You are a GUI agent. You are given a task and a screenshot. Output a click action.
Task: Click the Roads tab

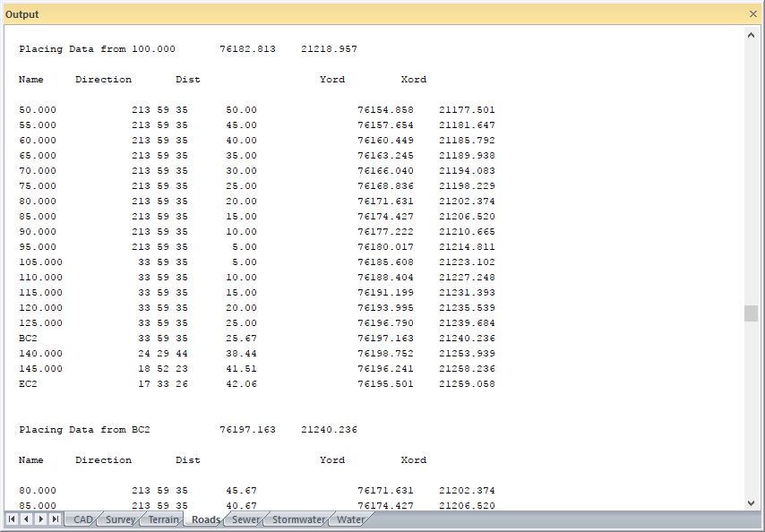[x=205, y=519]
